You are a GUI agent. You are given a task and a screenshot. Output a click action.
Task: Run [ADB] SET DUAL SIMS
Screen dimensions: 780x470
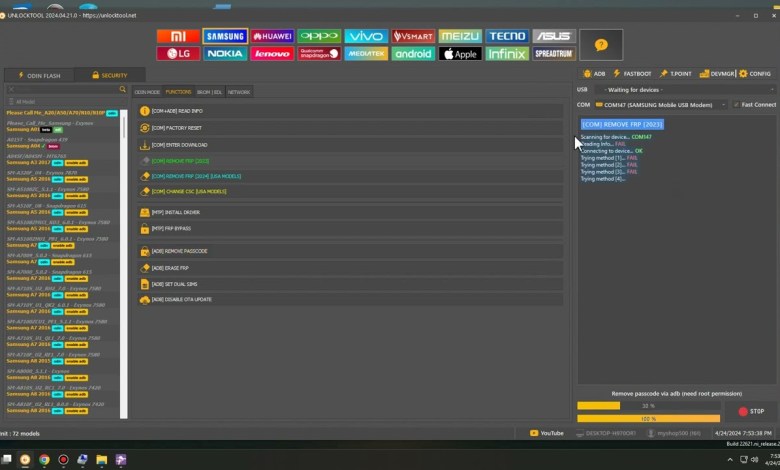(x=350, y=284)
